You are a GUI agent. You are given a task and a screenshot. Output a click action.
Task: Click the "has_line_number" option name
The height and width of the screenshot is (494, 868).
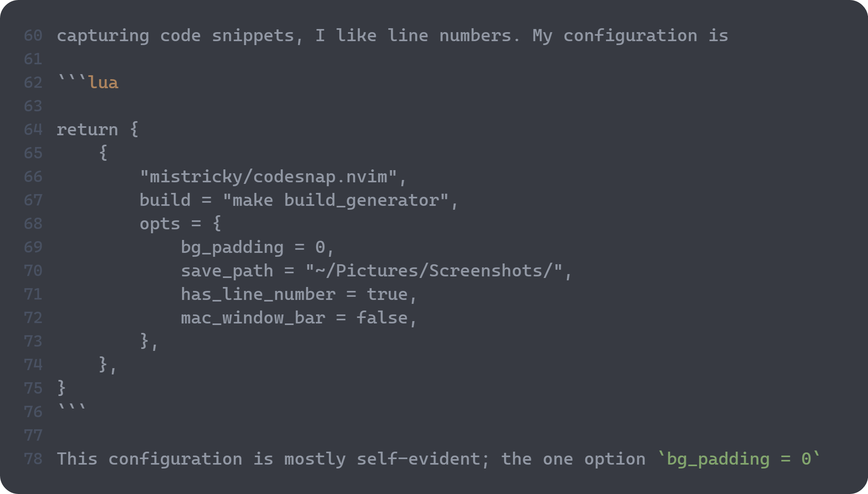[x=258, y=294]
